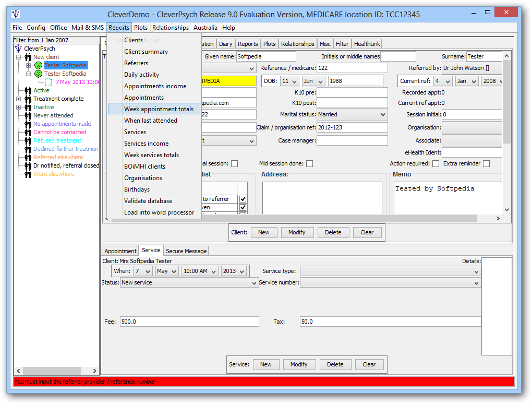Click the Tax input field
This screenshot has height=404, width=532.
point(391,322)
